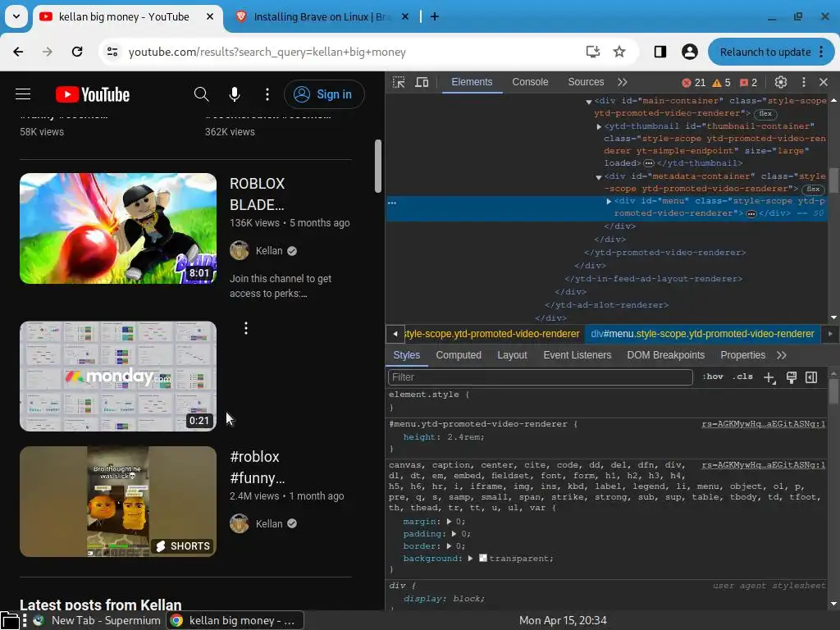Open the YouTube hamburger guide menu
Image resolution: width=840 pixels, height=630 pixels.
22,94
